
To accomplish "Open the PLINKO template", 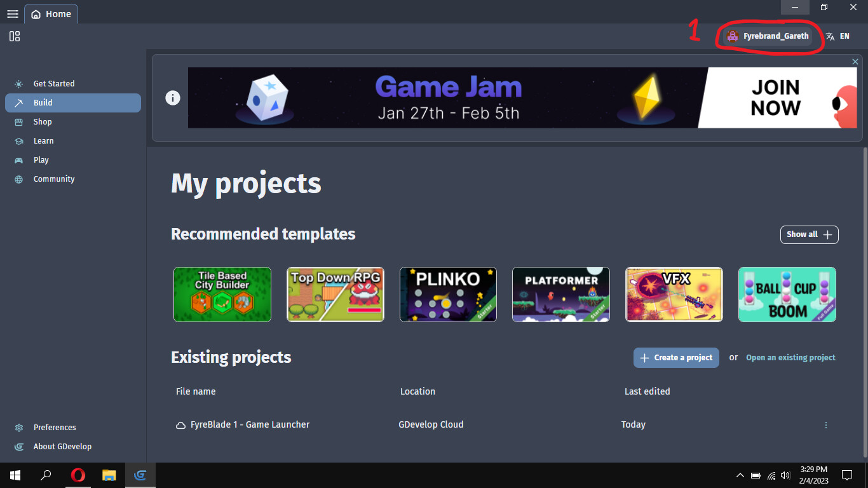I will coord(448,294).
